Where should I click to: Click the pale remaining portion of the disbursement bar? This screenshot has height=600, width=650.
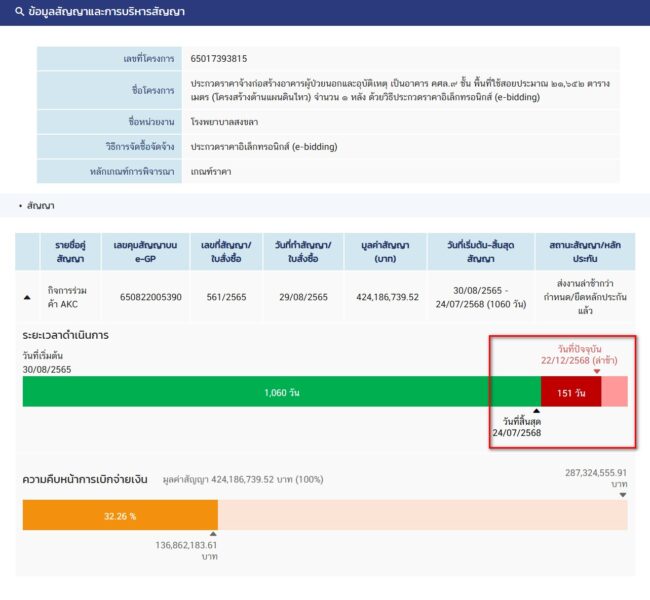[420, 516]
